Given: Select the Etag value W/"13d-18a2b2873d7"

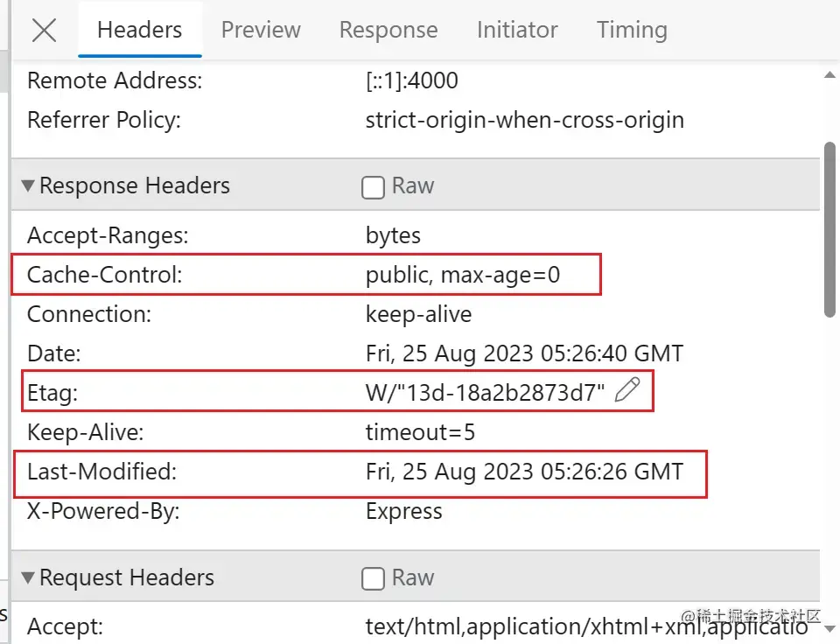Looking at the screenshot, I should pos(486,393).
